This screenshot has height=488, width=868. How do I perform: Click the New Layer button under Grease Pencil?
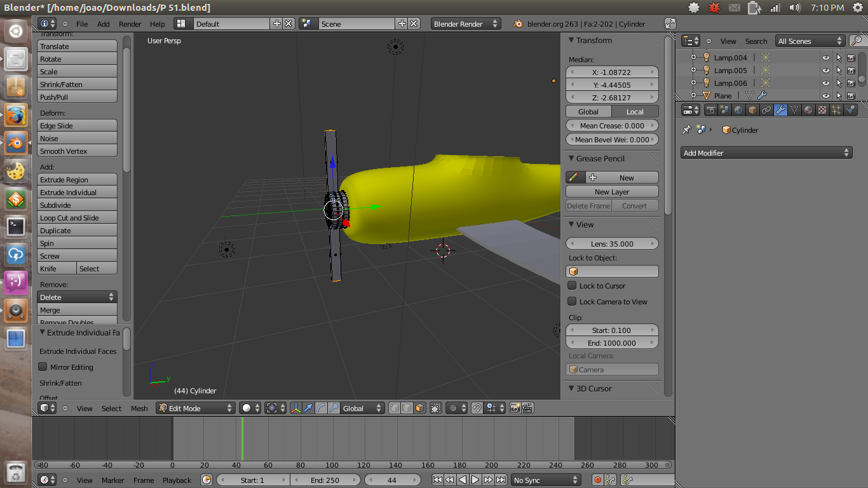[611, 191]
